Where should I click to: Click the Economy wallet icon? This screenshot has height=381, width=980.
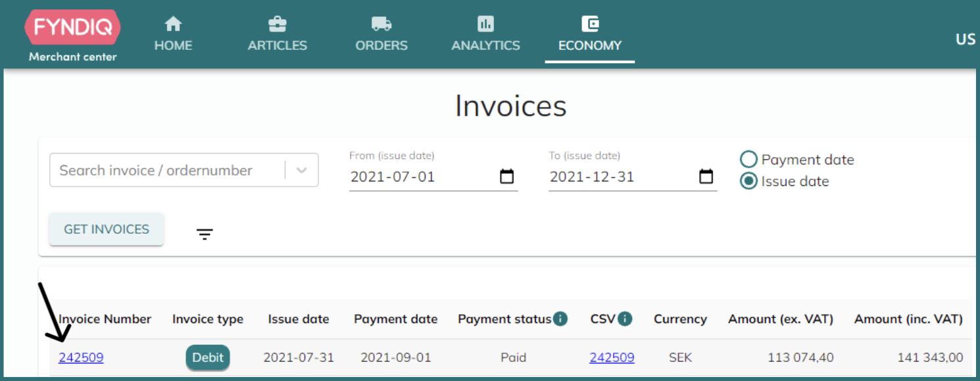point(590,24)
